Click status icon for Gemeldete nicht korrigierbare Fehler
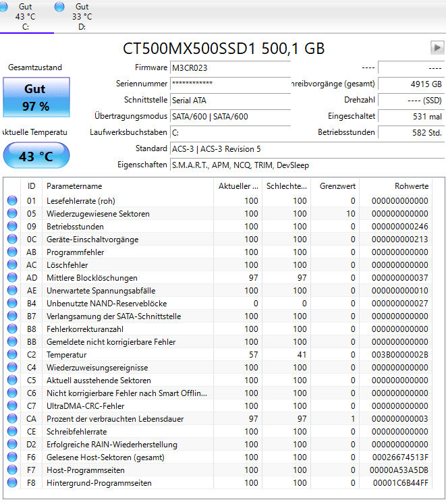This screenshot has height=504, width=446. (x=12, y=341)
